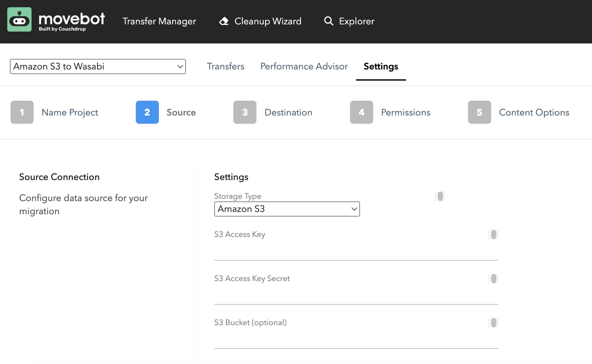Open the Amazon S3 to Wasabi project selector
This screenshot has height=364, width=592.
coord(97,66)
